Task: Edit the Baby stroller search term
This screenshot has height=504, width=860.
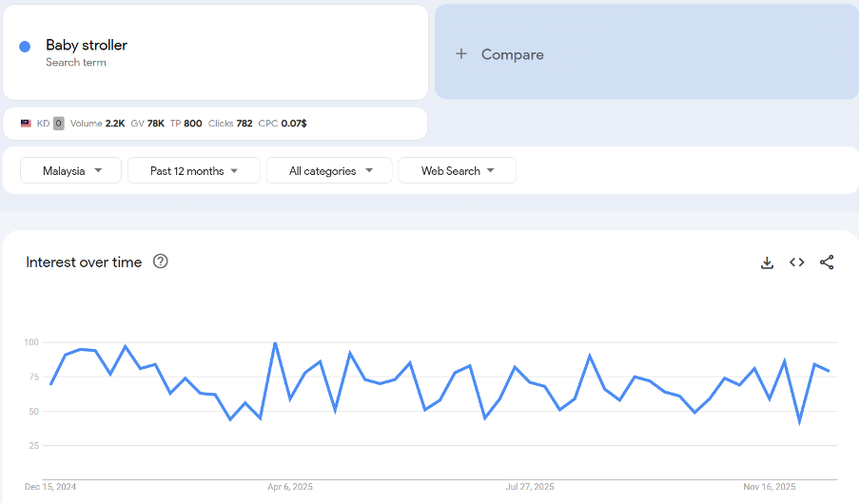Action: click(x=87, y=46)
